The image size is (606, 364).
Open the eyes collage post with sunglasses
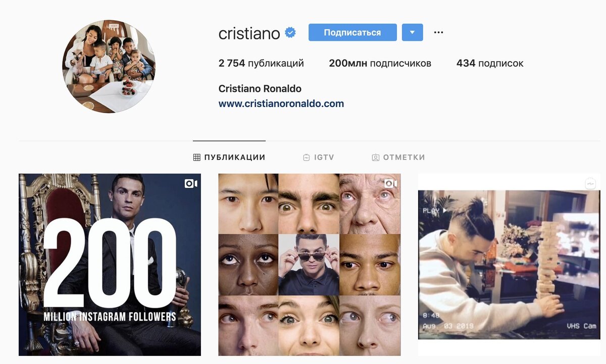pyautogui.click(x=310, y=265)
